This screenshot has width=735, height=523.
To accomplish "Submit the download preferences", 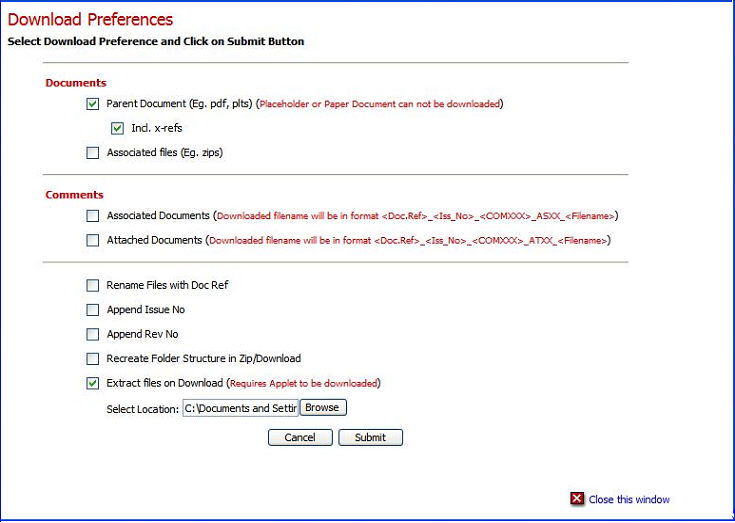I will (370, 437).
